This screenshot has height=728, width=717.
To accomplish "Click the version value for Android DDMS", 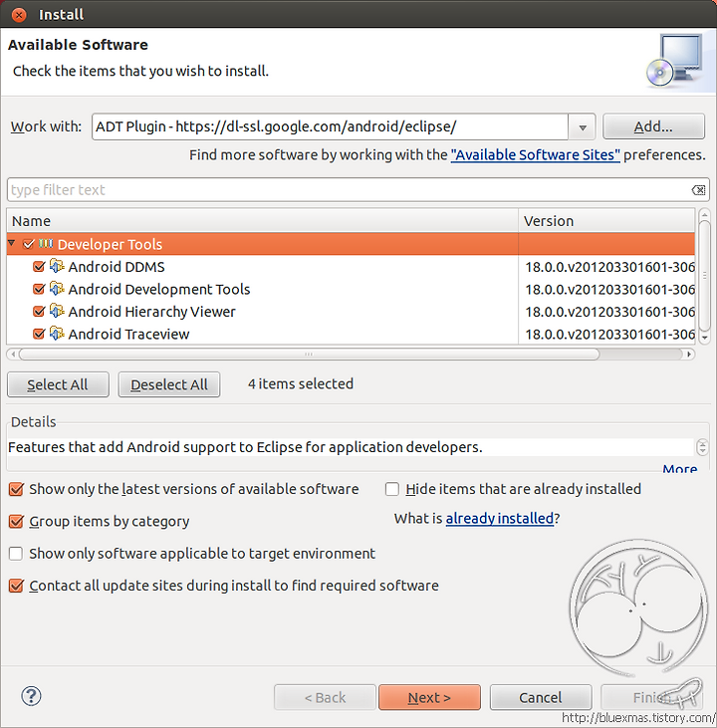I will point(609,267).
